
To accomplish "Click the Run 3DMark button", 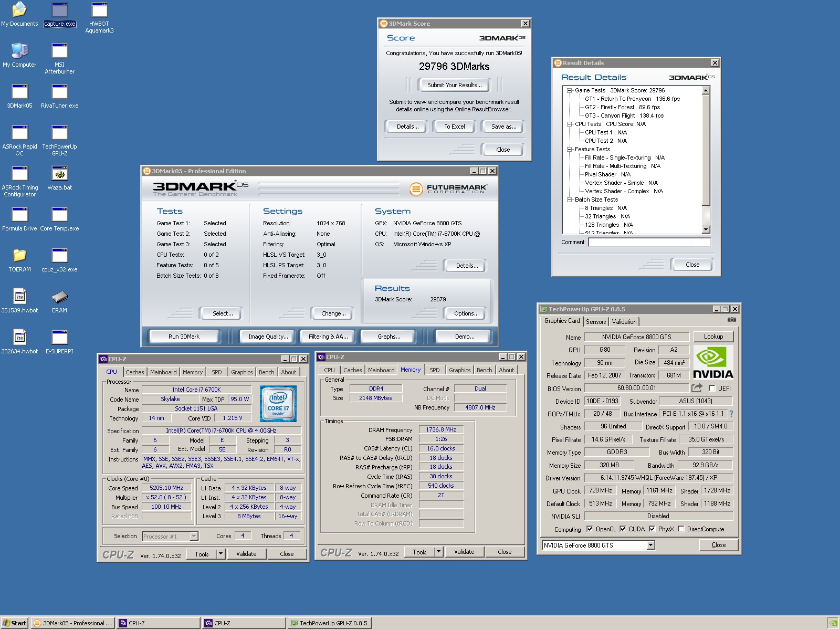I will tap(184, 337).
